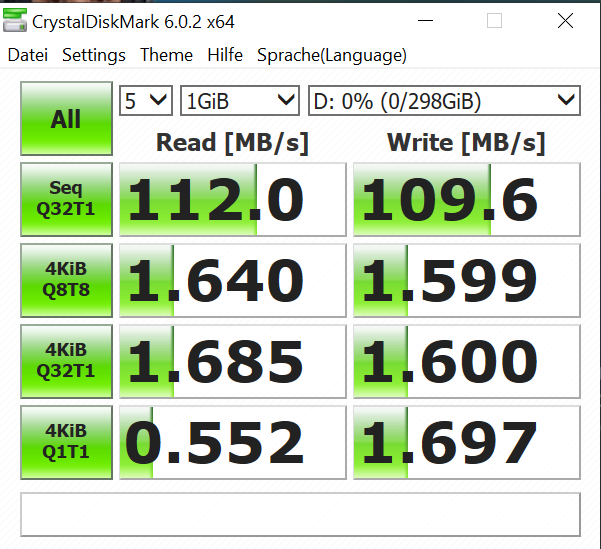Start the 4KiB Q1T1 test
601x549 pixels.
click(66, 442)
